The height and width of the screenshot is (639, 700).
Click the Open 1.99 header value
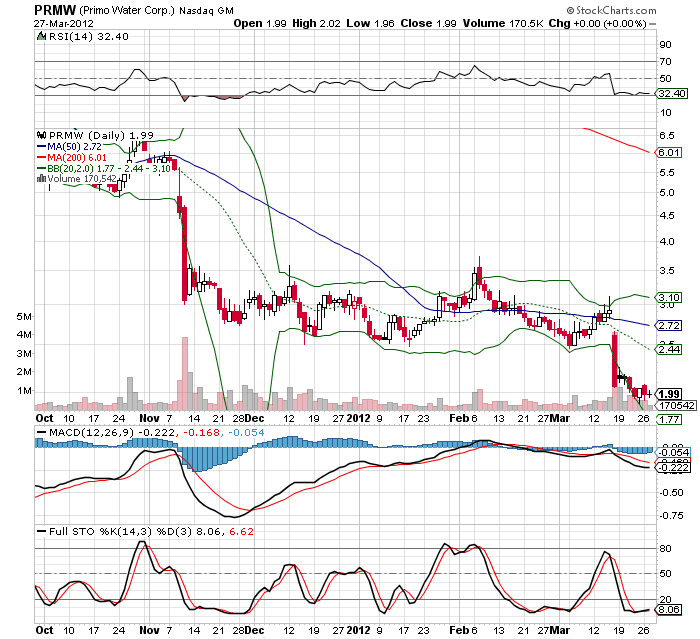pos(260,24)
